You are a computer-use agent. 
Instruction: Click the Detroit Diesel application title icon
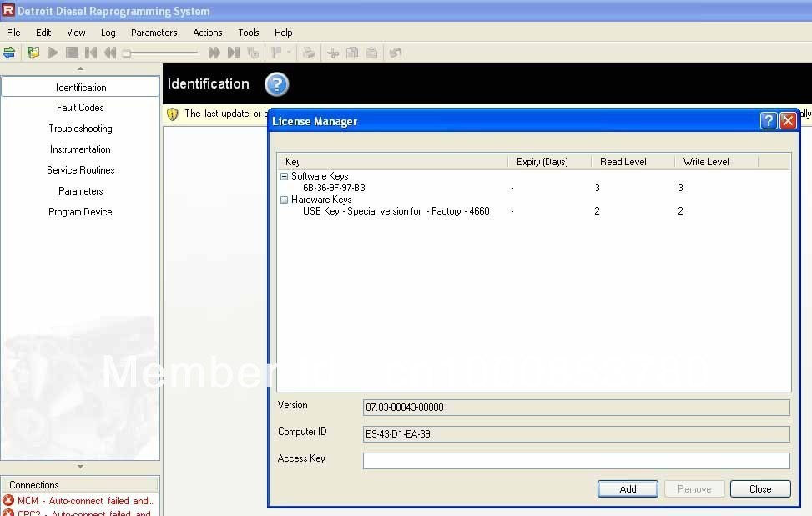[8, 10]
